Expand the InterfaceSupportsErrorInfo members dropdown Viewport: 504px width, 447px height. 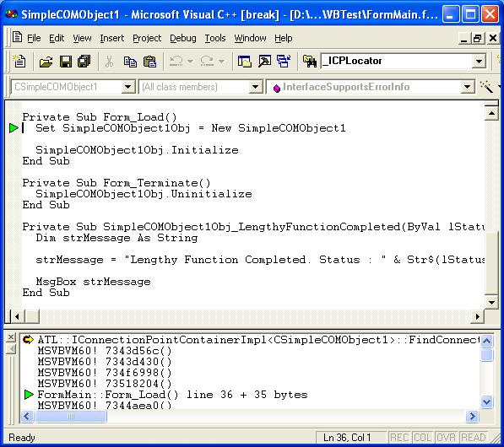point(467,87)
